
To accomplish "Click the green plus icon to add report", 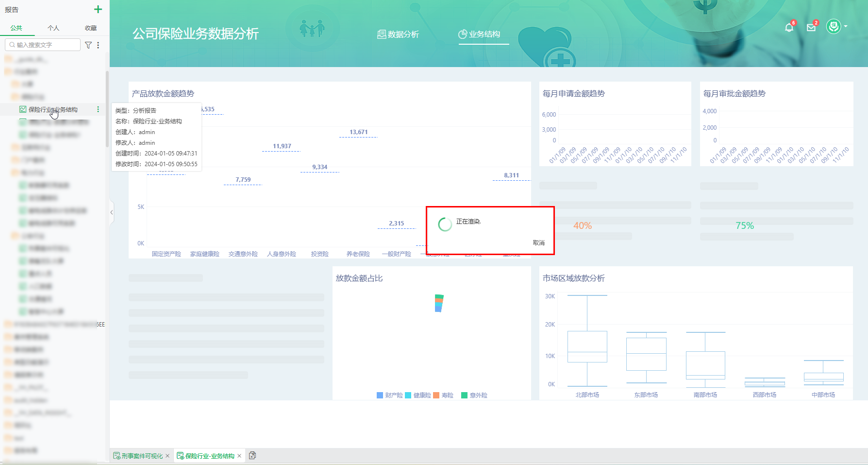I will pyautogui.click(x=98, y=9).
